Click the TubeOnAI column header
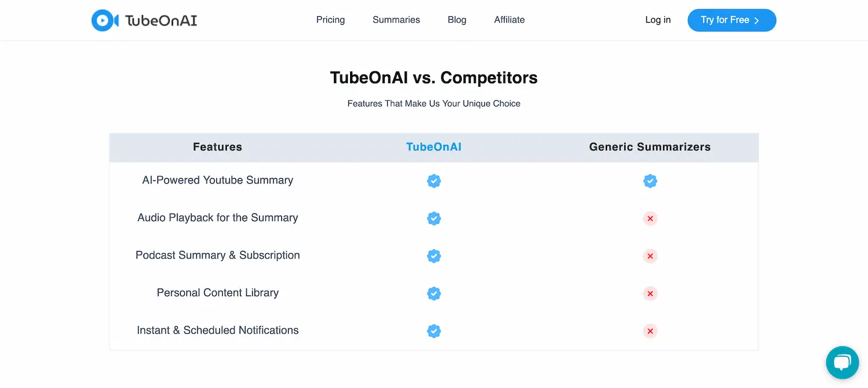This screenshot has height=388, width=868. pyautogui.click(x=434, y=147)
